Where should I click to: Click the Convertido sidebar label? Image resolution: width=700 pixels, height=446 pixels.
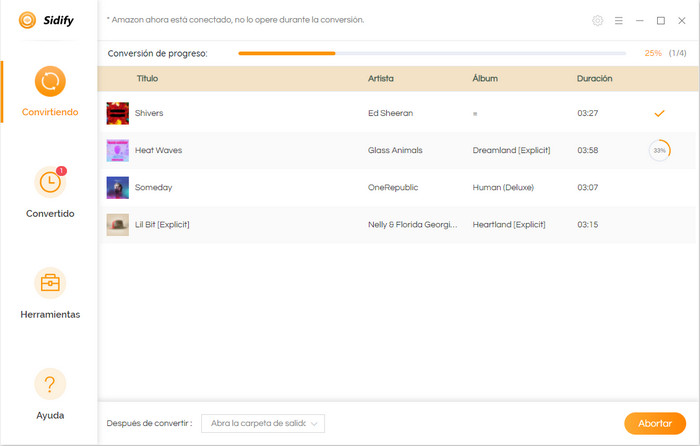point(50,213)
